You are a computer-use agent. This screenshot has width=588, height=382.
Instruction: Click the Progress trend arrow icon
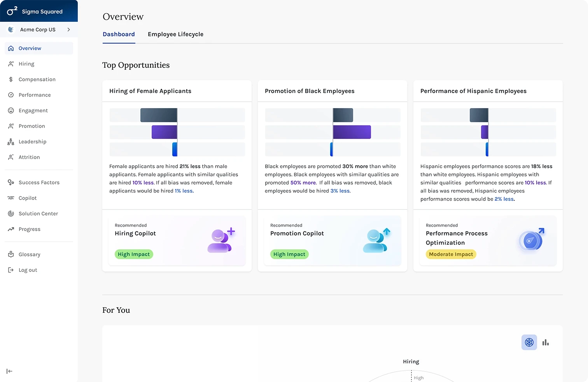coord(11,229)
